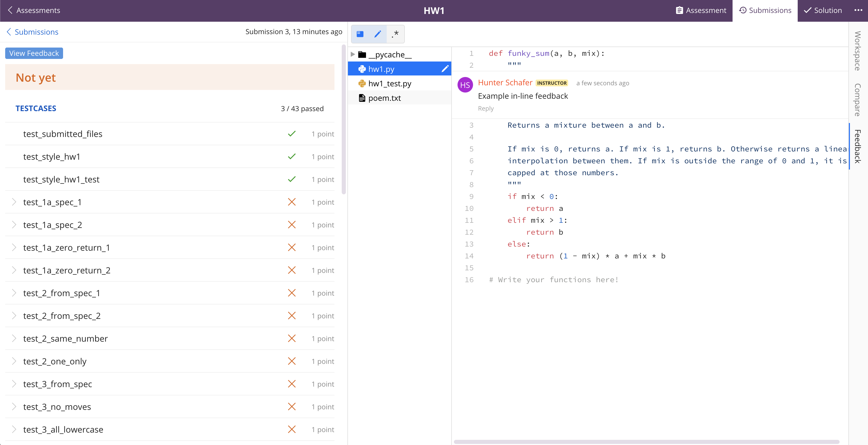Expand test_1a_spec_1 test case
The width and height of the screenshot is (868, 445).
pos(14,202)
